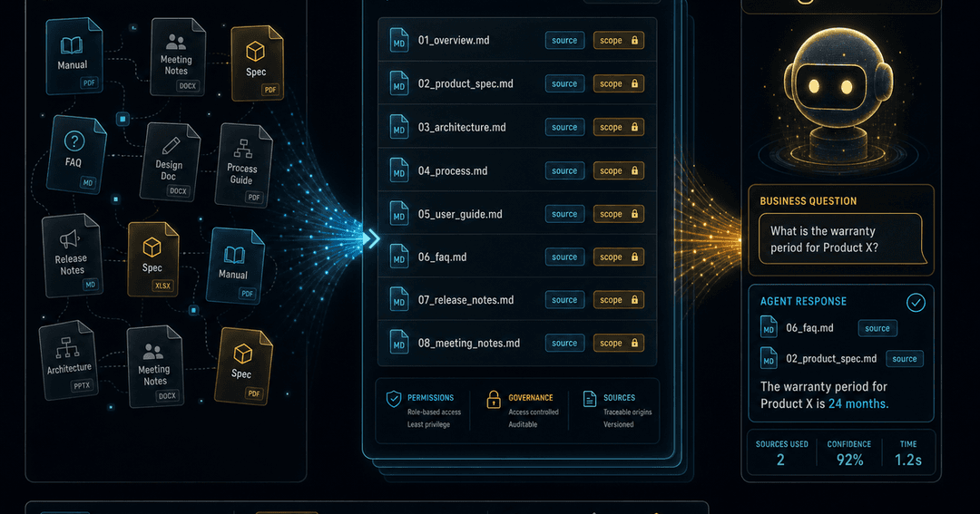Click the MD icon of 01_overview.md
The height and width of the screenshot is (514, 980).
[398, 41]
